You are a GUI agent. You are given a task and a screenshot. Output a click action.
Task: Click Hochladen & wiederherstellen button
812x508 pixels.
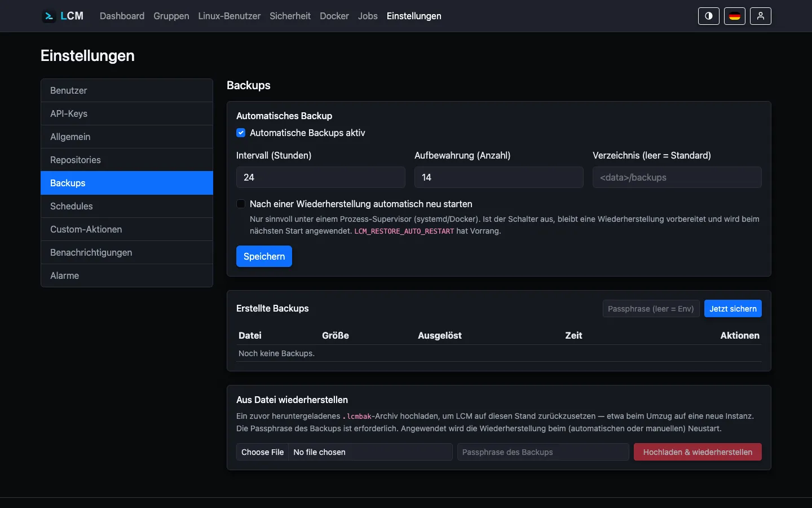pos(698,452)
